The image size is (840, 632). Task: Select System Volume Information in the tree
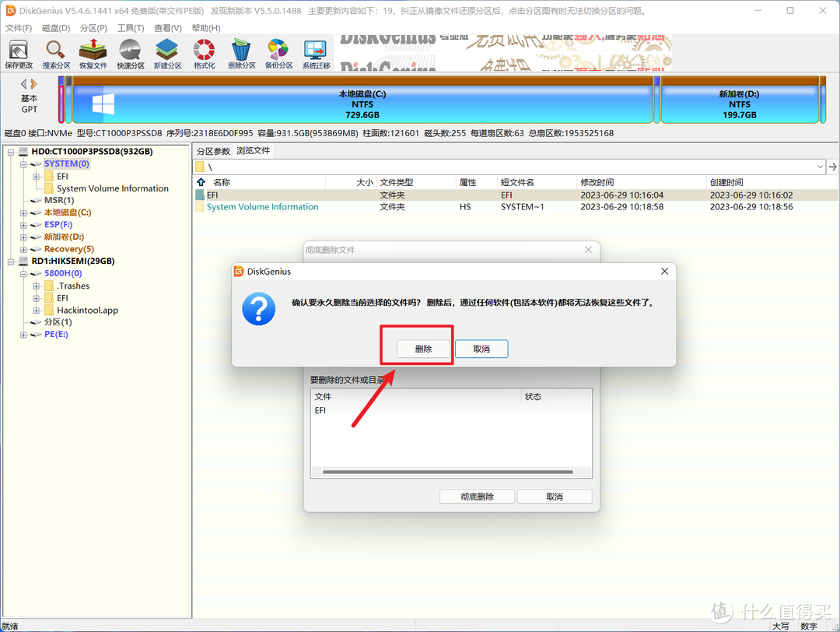coord(113,188)
